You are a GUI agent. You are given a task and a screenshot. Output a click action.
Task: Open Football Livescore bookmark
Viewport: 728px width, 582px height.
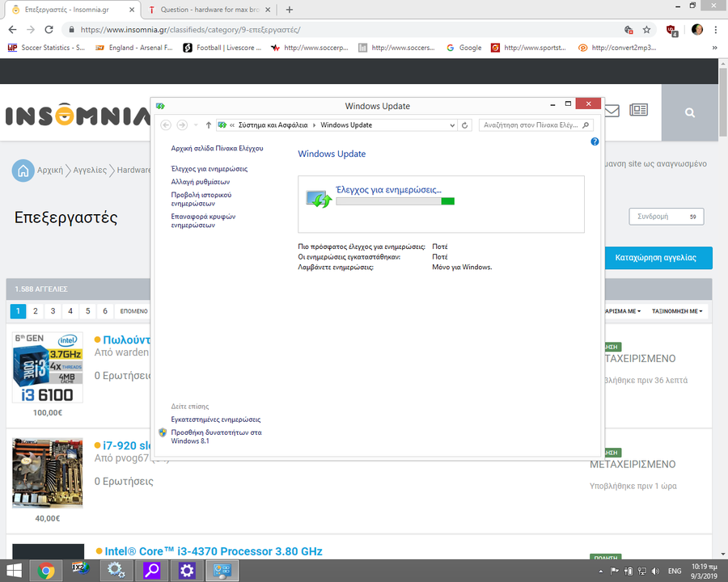[x=222, y=48]
